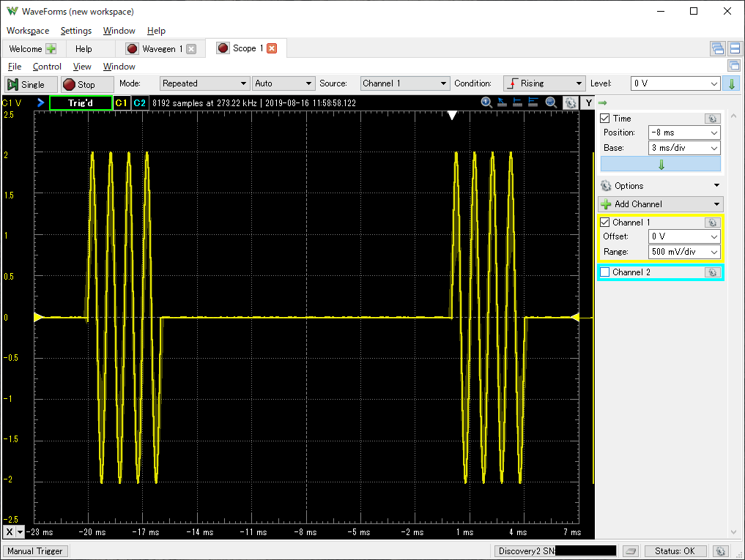Image resolution: width=745 pixels, height=560 pixels.
Task: Select the cursor pointer measurement icon
Action: point(502,102)
